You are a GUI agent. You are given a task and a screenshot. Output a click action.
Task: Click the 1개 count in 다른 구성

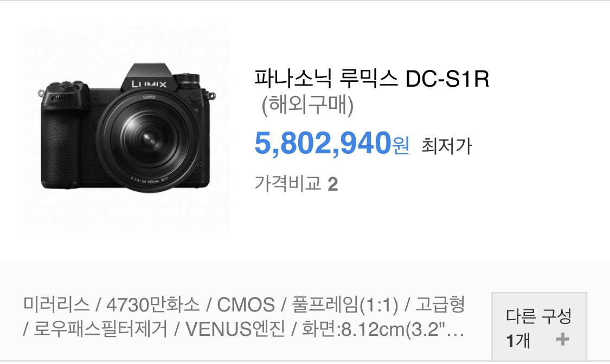pyautogui.click(x=518, y=341)
